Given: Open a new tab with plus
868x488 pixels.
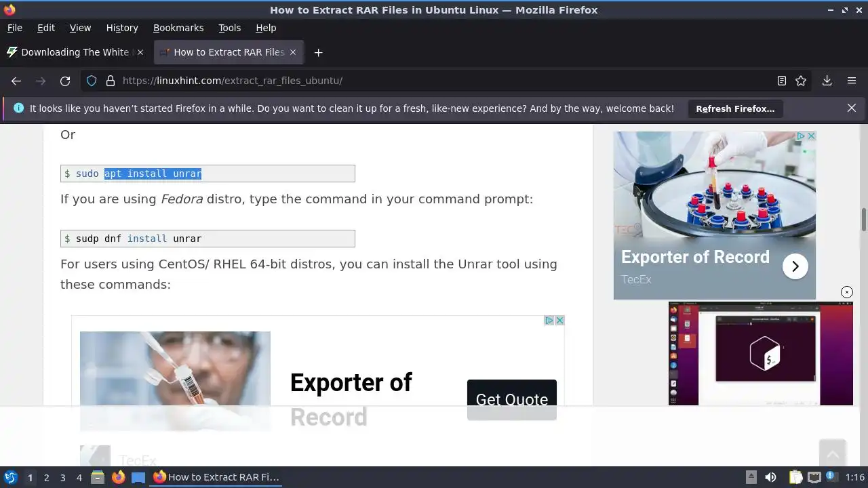Looking at the screenshot, I should [x=318, y=52].
